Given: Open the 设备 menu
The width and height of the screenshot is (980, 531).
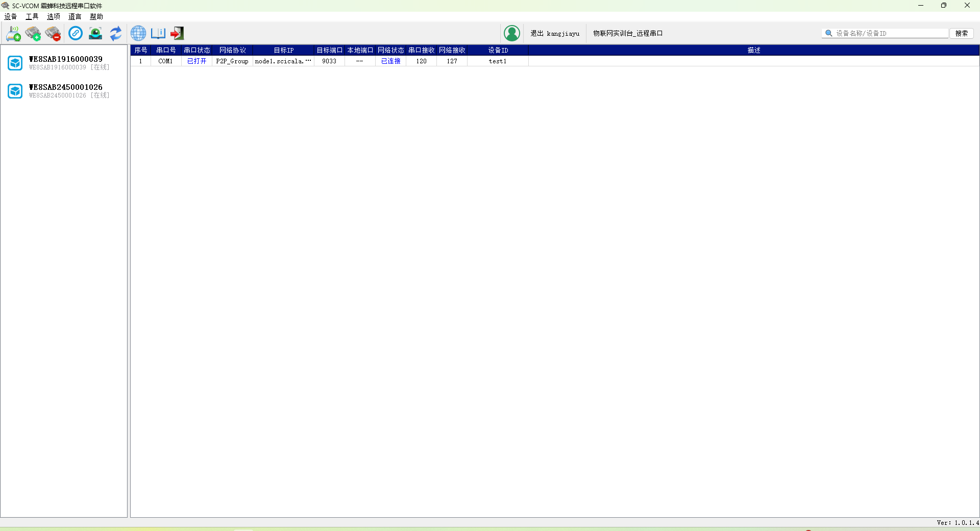Looking at the screenshot, I should (x=11, y=17).
